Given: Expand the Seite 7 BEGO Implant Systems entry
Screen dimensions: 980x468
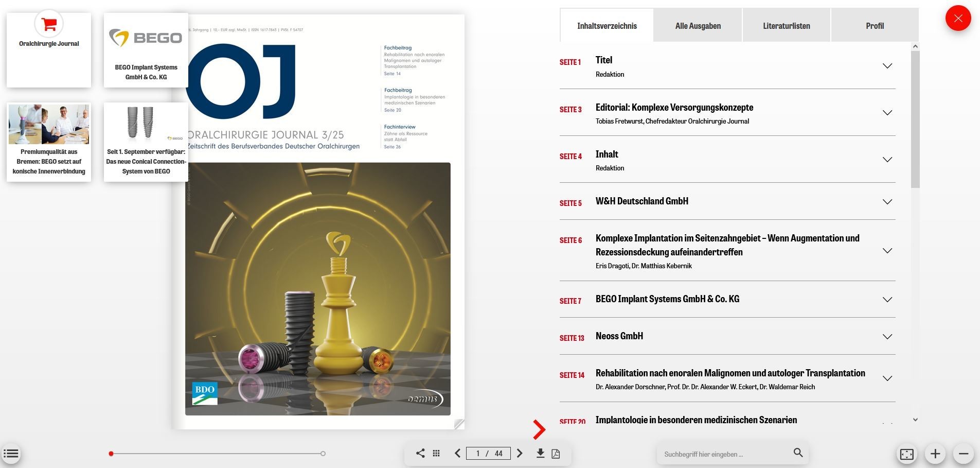Looking at the screenshot, I should [x=887, y=300].
